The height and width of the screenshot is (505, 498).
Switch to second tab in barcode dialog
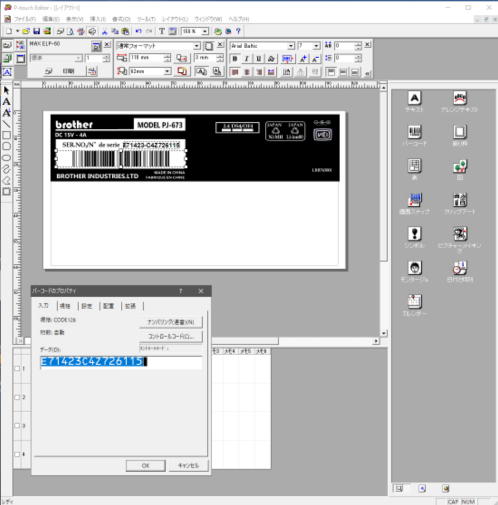click(65, 306)
